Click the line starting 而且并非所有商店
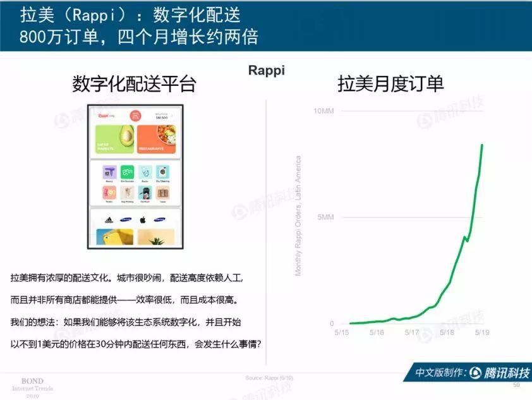 (125, 300)
